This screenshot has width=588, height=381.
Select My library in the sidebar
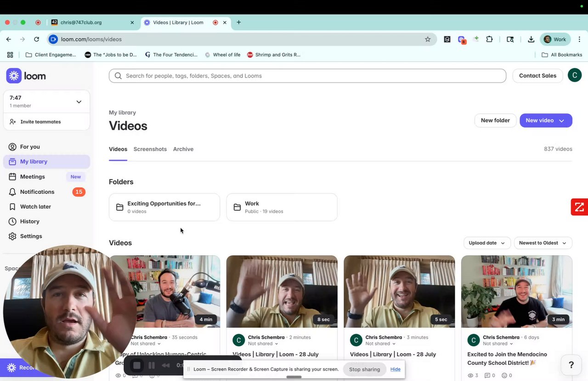tap(46, 162)
